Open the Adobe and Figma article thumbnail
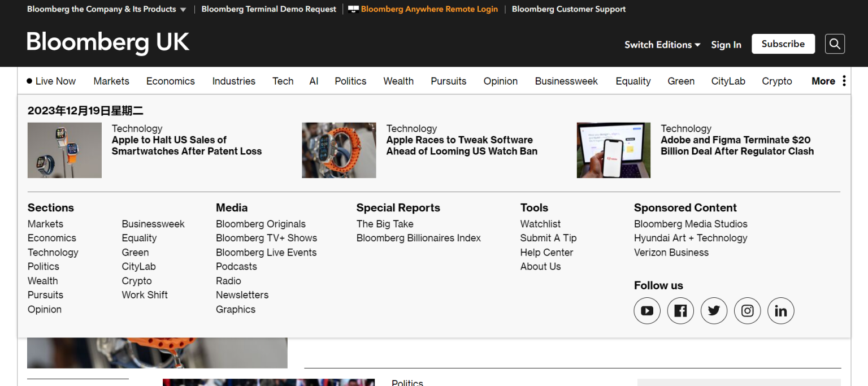Image resolution: width=868 pixels, height=386 pixels. pyautogui.click(x=613, y=150)
